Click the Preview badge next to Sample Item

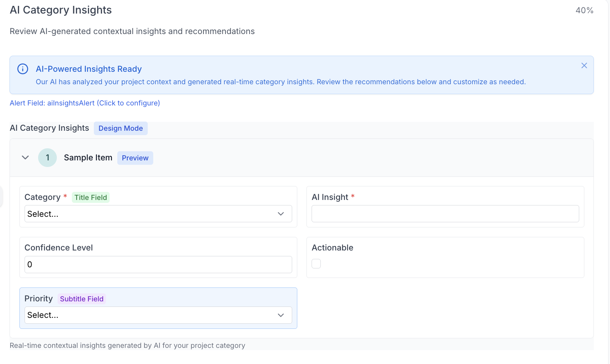point(135,158)
